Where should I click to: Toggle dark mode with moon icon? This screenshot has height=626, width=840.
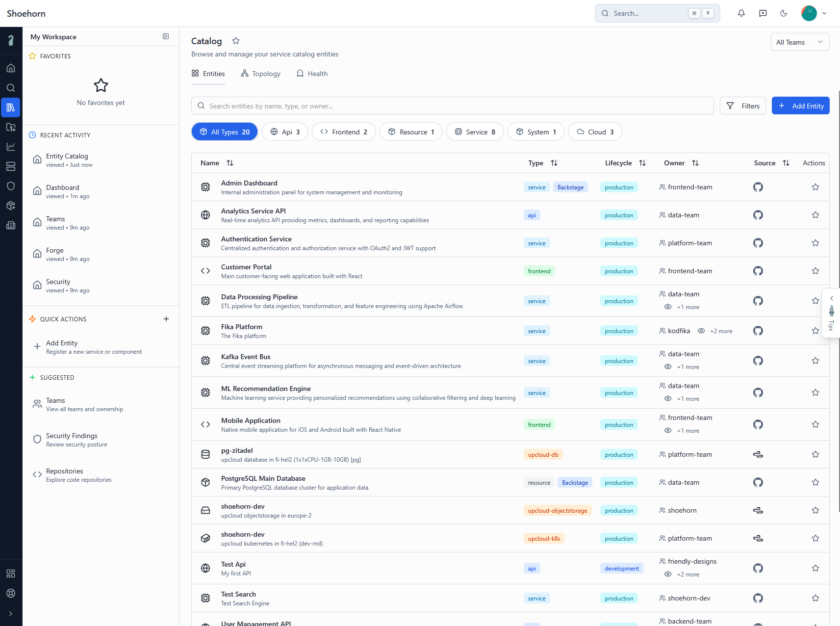tap(783, 13)
